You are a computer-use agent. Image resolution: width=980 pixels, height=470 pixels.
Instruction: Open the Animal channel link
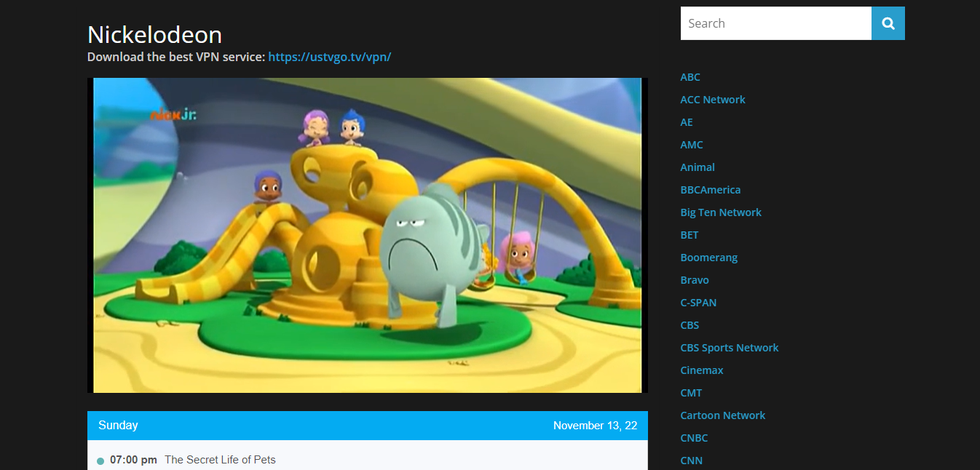(698, 167)
